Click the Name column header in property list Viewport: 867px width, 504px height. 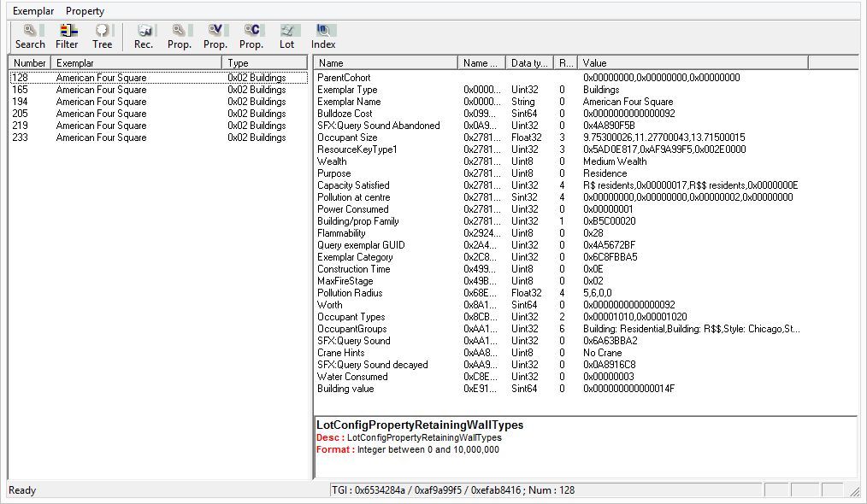(386, 63)
